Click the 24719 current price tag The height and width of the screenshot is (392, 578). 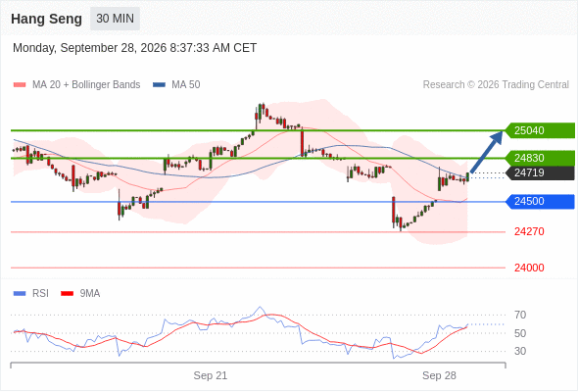click(x=540, y=172)
